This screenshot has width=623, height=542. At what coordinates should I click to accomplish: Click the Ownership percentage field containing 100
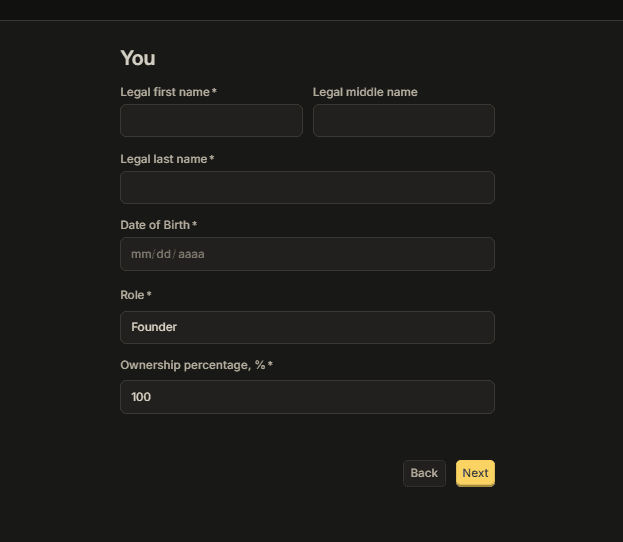pos(308,397)
